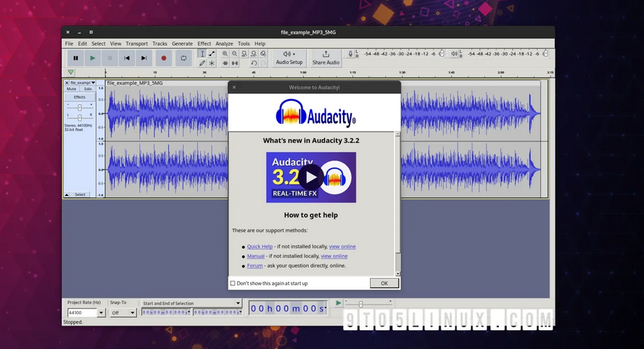This screenshot has width=644, height=349.
Task: Open the Audio Setup dropdown button
Action: (x=289, y=58)
